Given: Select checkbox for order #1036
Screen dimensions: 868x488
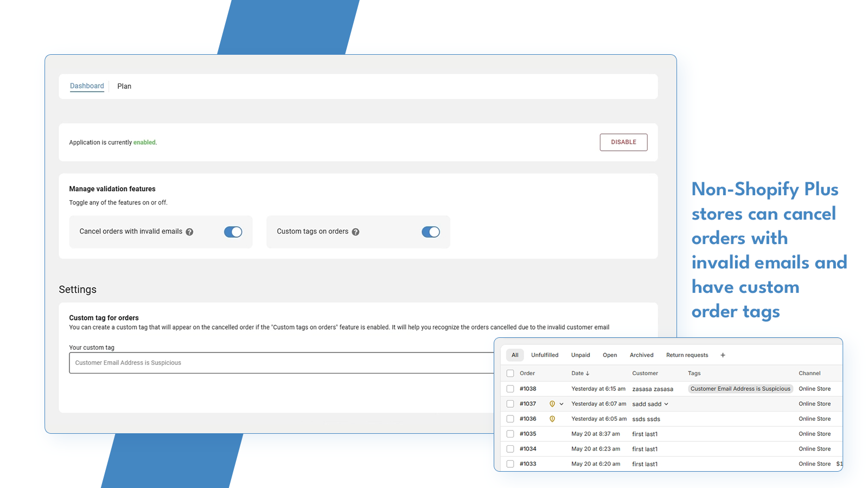Looking at the screenshot, I should 510,419.
